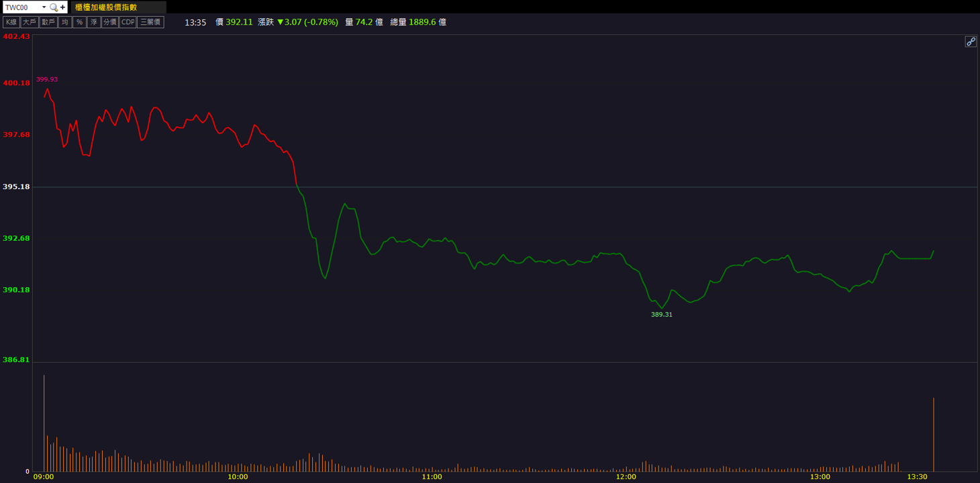Click the link chain icon in chart corner
The height and width of the screenshot is (483, 980).
pyautogui.click(x=971, y=42)
